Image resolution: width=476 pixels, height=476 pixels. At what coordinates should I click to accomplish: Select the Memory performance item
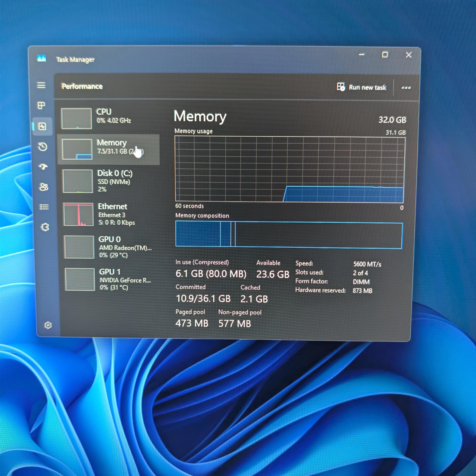(x=108, y=149)
